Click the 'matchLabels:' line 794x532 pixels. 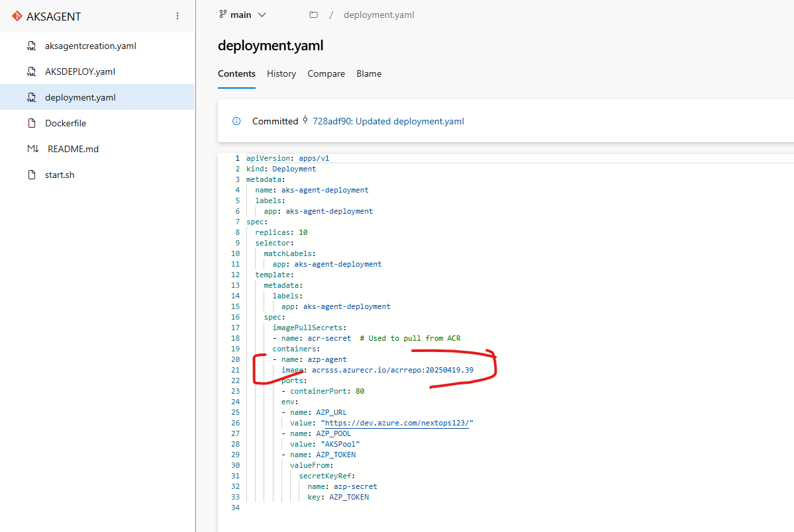289,253
